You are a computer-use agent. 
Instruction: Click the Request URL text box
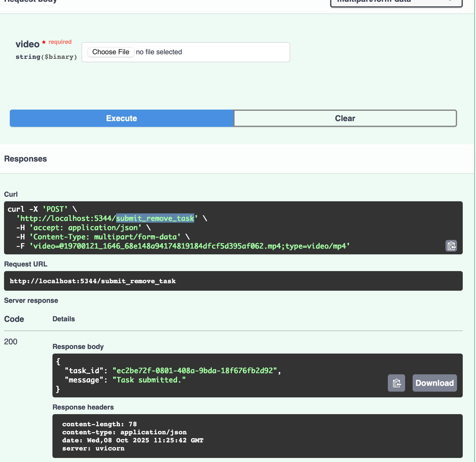coord(233,281)
